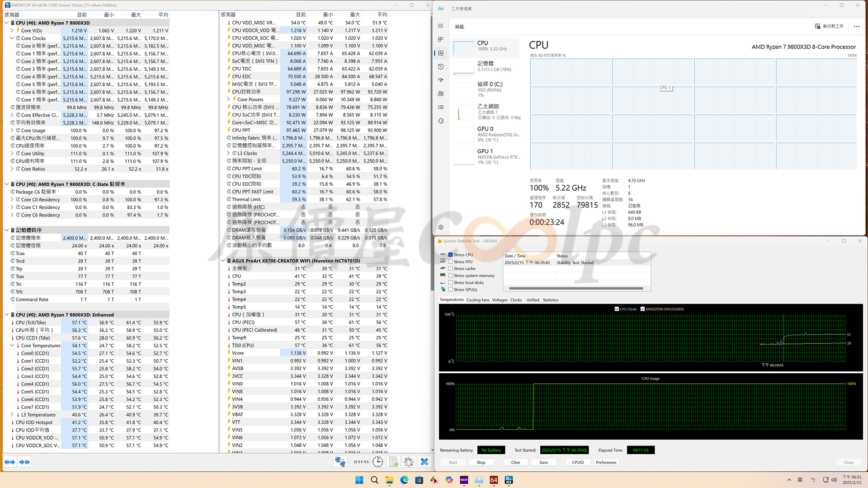868x488 pixels.
Task: Switch to Statistics tab in AIDA64
Action: 550,300
